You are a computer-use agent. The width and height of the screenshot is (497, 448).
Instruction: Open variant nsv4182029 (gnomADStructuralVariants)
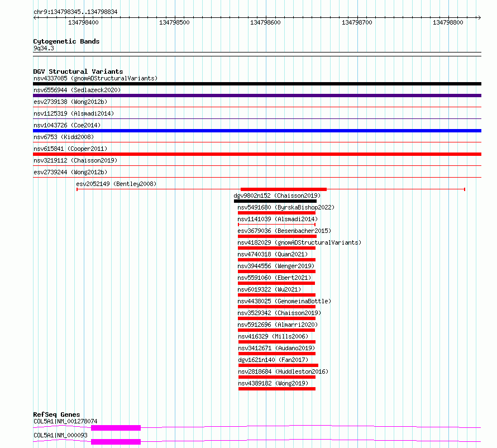[x=299, y=242]
